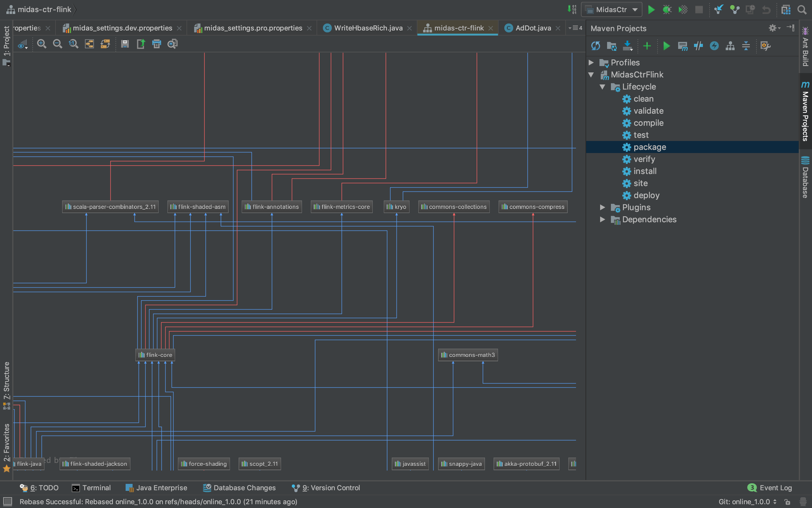This screenshot has width=812, height=508.
Task: Expand the Profiles node
Action: (x=591, y=63)
